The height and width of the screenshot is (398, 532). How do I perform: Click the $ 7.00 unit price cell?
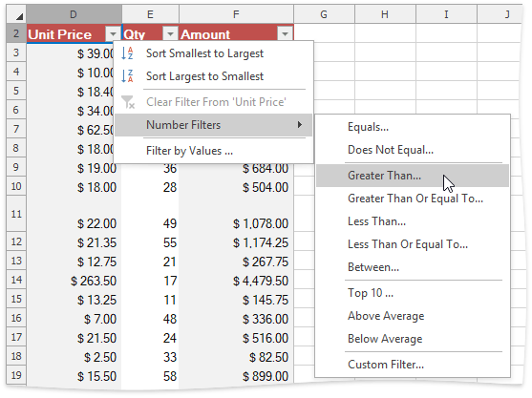[74, 319]
